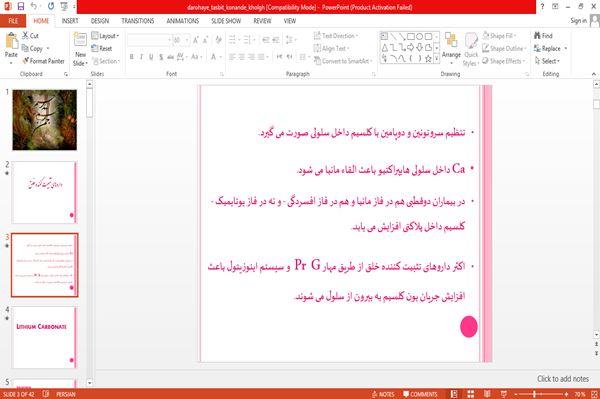Click the Undo arrow icon
The width and height of the screenshot is (600, 399).
click(x=34, y=7)
